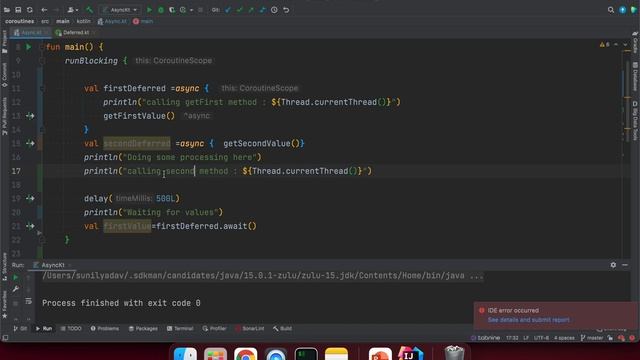Click the red IDE error icon in status bar
The width and height of the screenshot is (640, 360).
click(x=632, y=338)
